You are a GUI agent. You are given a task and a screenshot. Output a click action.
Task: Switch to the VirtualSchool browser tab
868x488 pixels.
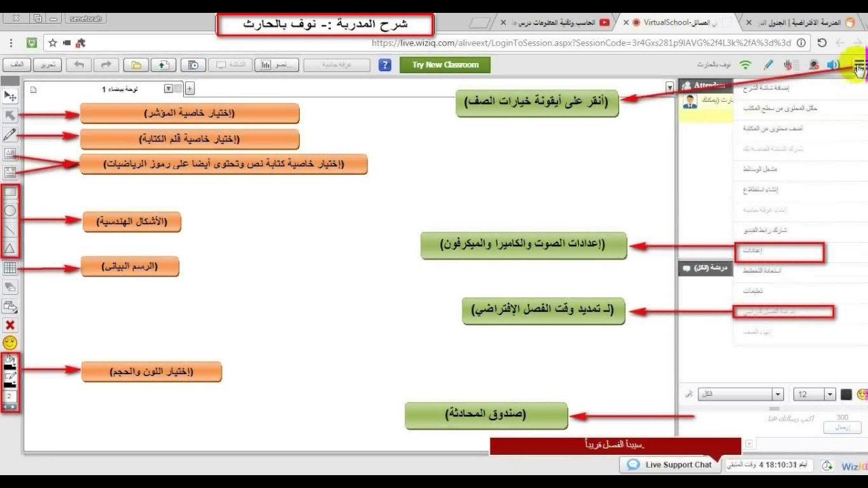[x=682, y=22]
